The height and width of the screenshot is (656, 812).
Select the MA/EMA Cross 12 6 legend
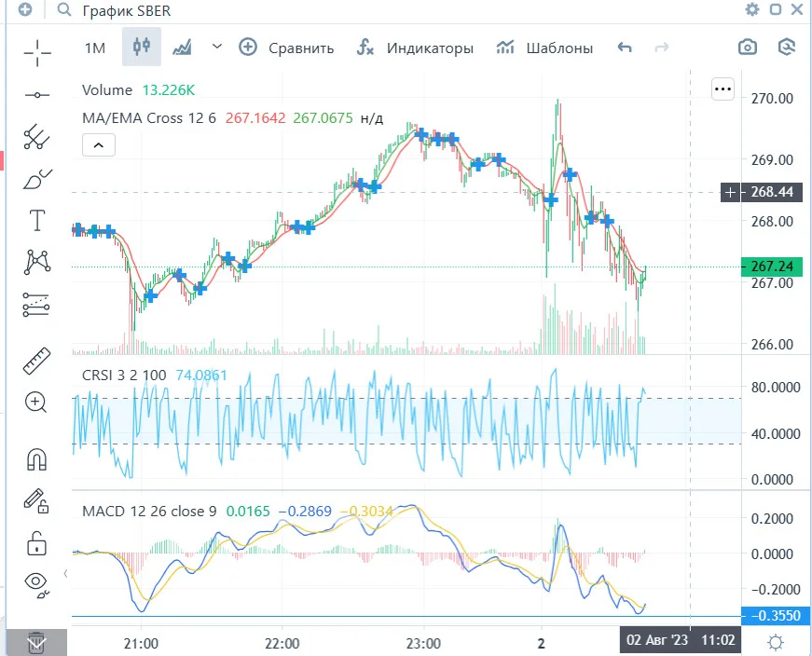click(x=149, y=118)
